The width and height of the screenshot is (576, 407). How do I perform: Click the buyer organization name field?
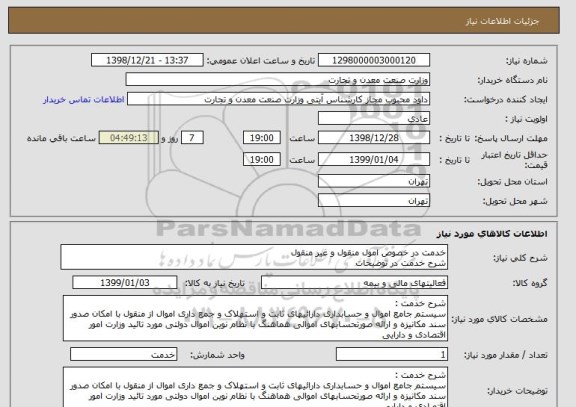(x=278, y=80)
